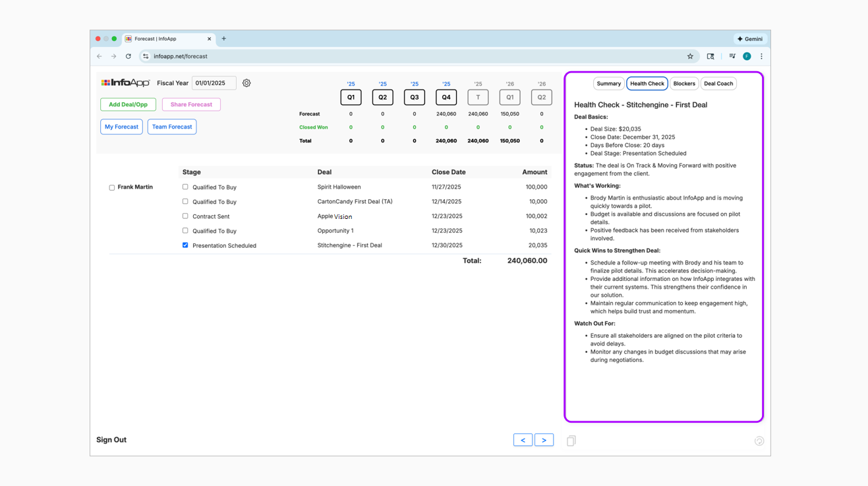Viewport: 868px width, 486px height.
Task: Uncheck the Stitchengine - First Deal checkbox
Action: [185, 245]
